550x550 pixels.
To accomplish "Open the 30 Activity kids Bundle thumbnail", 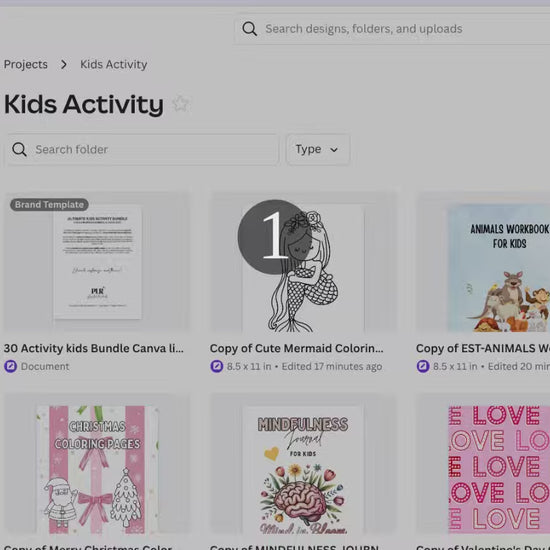I will click(x=97, y=262).
